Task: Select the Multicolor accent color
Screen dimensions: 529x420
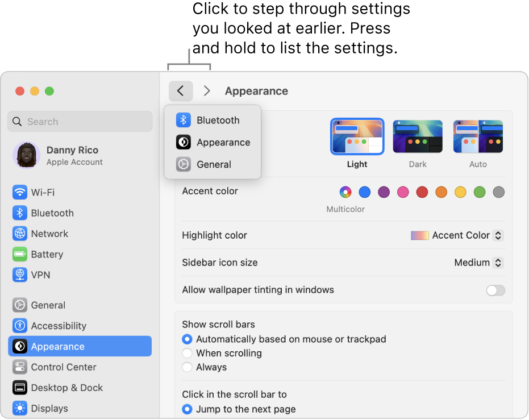Action: 345,192
